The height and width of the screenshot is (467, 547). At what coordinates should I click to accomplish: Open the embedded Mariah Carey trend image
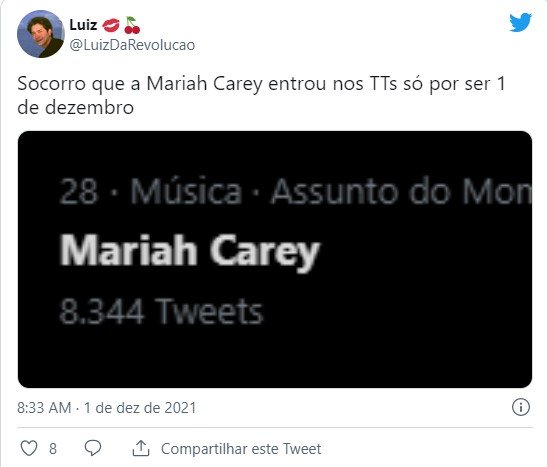tap(275, 259)
